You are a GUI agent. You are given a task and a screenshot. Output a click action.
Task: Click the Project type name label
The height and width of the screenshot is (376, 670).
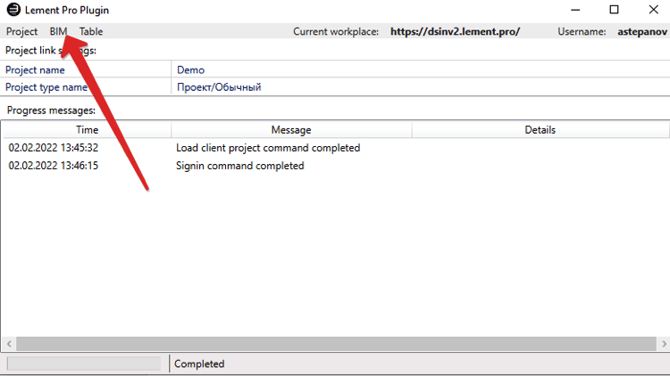46,87
